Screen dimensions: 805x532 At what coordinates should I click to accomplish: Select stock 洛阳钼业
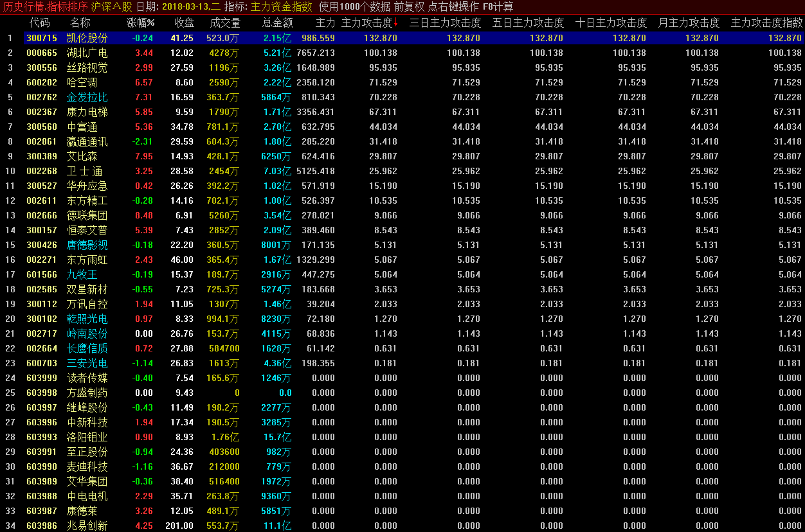87,437
